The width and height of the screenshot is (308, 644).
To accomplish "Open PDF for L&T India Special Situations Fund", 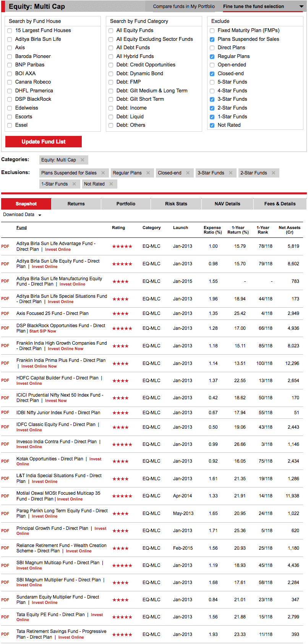I will 5,479.
